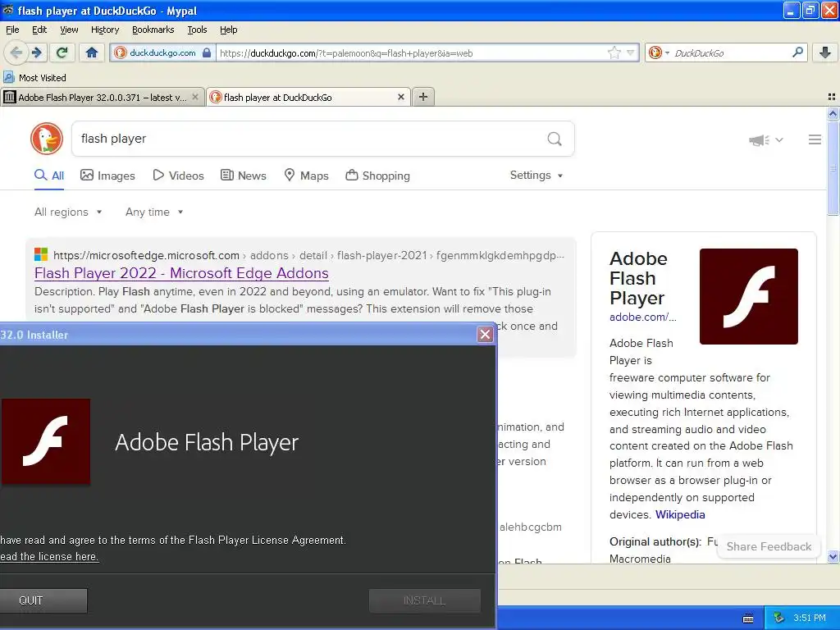Close the Adobe Flash Player 32.0.0.371 tab
Screen dimensions: 840x630
point(195,97)
